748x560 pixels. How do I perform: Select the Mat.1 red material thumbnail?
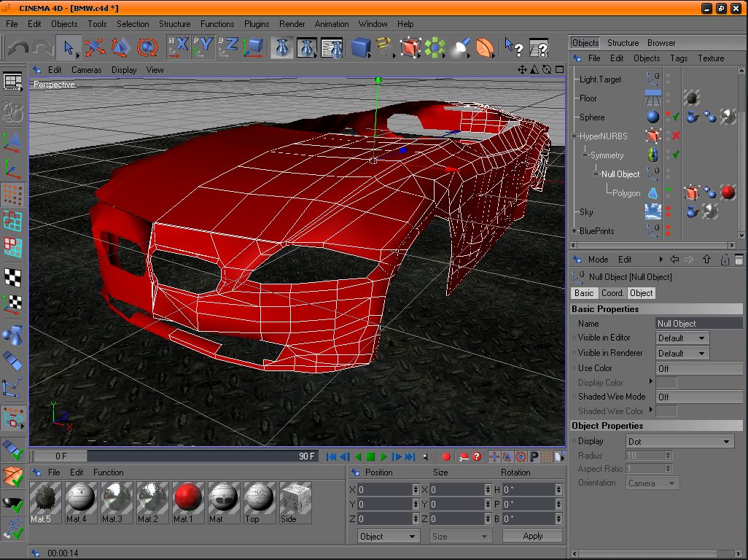[188, 499]
